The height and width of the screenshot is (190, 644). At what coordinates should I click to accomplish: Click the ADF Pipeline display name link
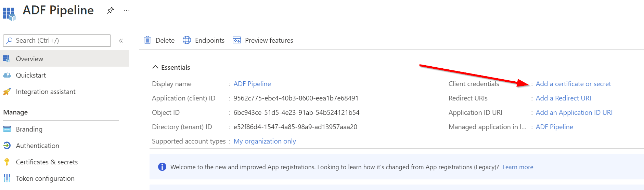tap(252, 84)
